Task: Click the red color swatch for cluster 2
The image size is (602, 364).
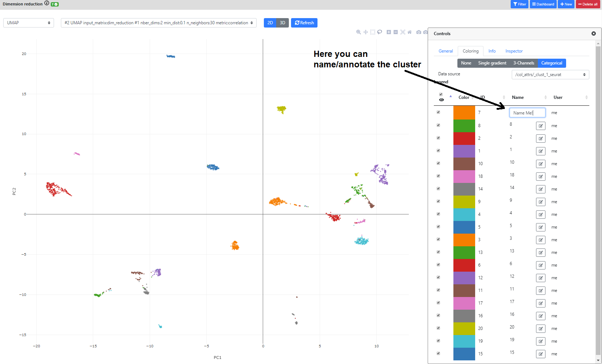Action: (464, 138)
